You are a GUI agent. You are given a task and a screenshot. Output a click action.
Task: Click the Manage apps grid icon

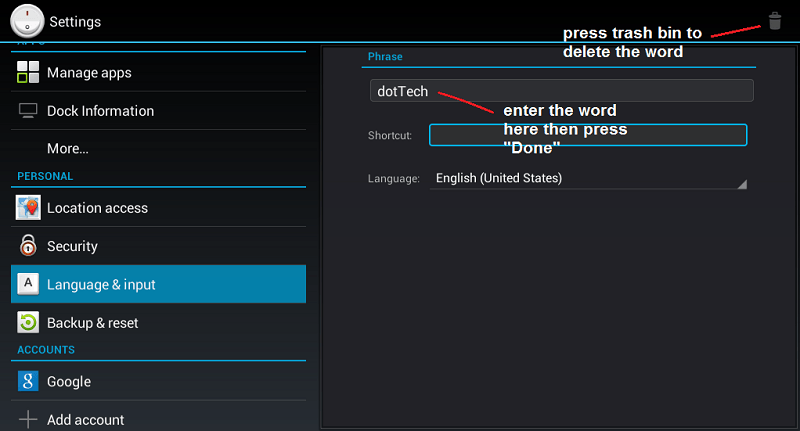pyautogui.click(x=28, y=72)
